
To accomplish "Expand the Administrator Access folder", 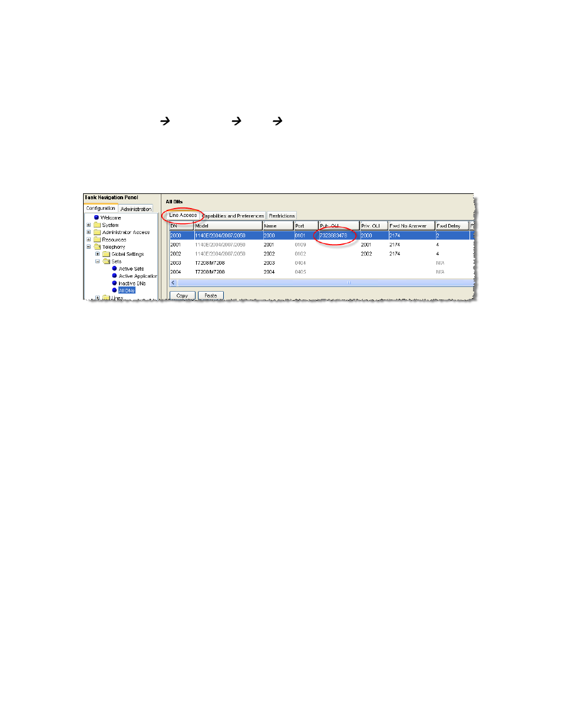I will [x=89, y=232].
